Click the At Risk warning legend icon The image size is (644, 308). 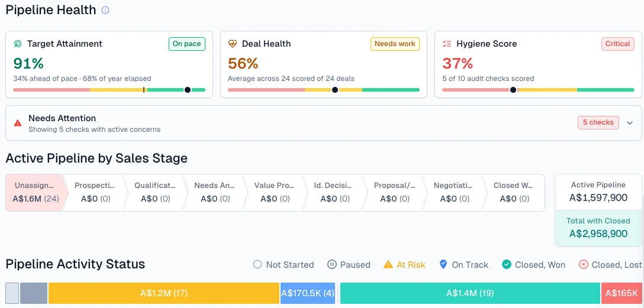388,264
